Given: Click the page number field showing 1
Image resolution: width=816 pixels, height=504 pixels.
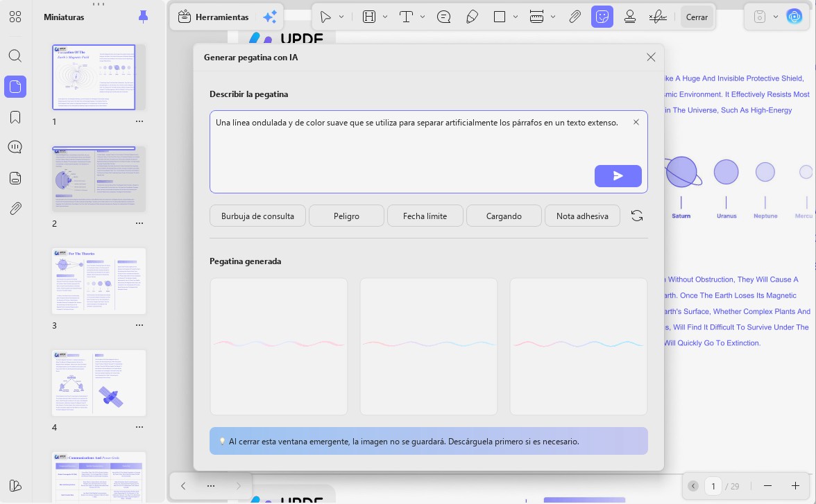Looking at the screenshot, I should click(x=713, y=486).
